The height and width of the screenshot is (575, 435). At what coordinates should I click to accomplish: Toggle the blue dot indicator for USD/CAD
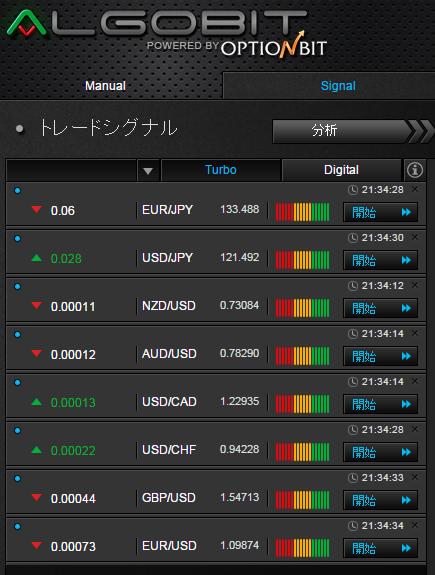17,382
